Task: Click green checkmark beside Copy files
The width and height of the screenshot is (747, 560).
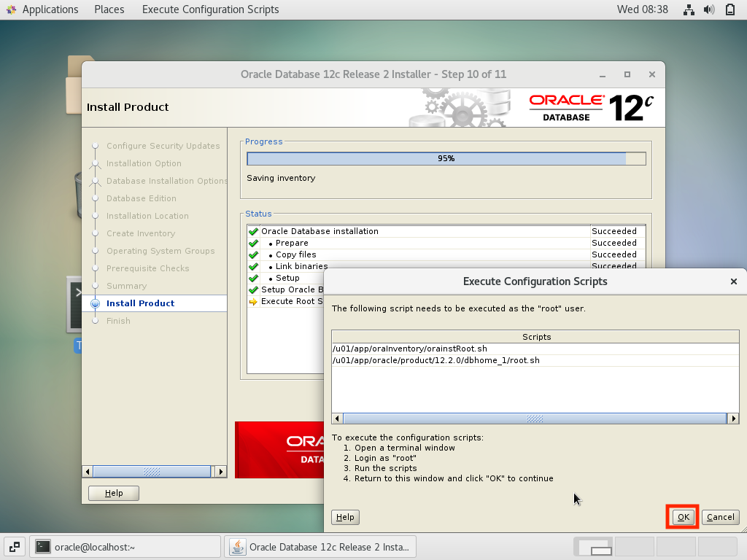Action: coord(253,254)
